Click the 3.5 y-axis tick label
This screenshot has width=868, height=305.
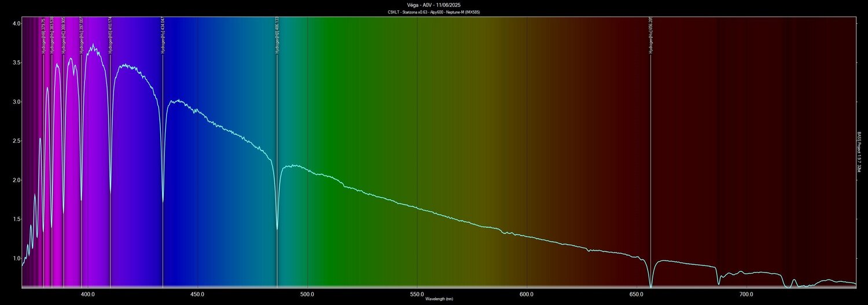click(x=17, y=63)
